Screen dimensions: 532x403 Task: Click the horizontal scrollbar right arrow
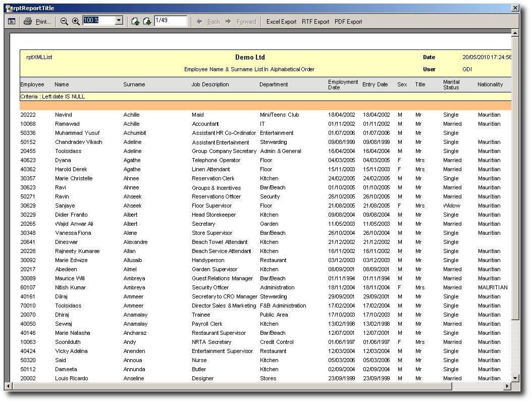pos(507,386)
